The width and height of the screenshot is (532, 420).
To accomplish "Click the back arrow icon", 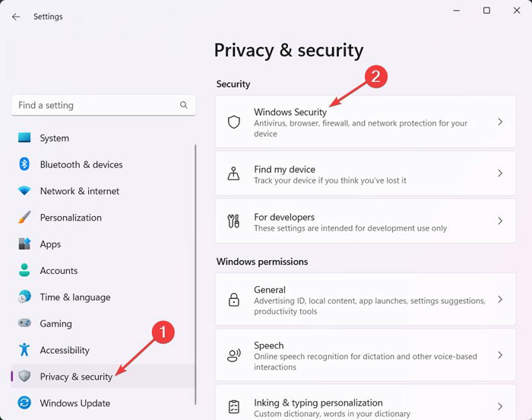I will [x=16, y=17].
